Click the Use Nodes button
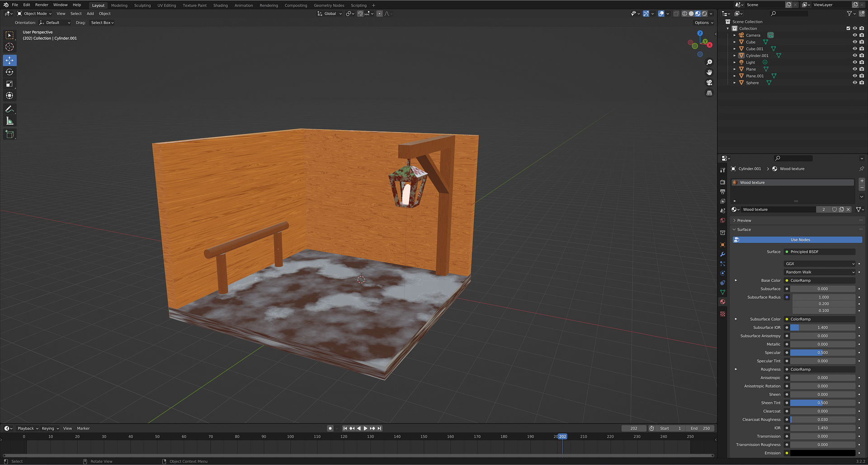Screen dimensions: 868x465 pyautogui.click(x=800, y=240)
